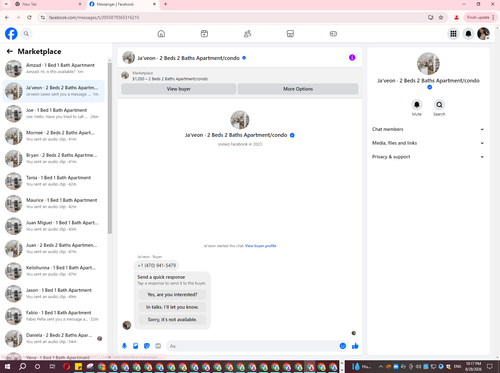
Task: Open the Friends icon in top navigation
Action: click(x=247, y=34)
